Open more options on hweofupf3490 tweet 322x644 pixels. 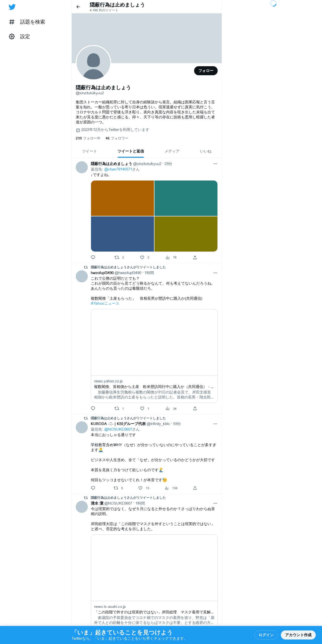pyautogui.click(x=215, y=273)
